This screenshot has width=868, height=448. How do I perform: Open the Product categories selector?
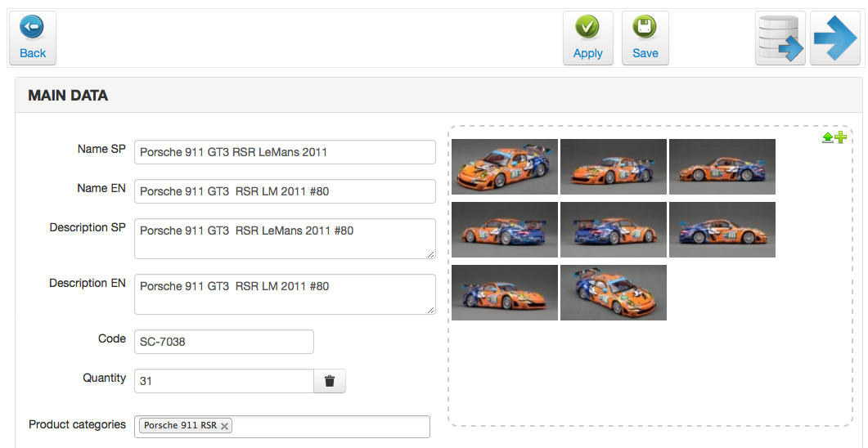(282, 427)
